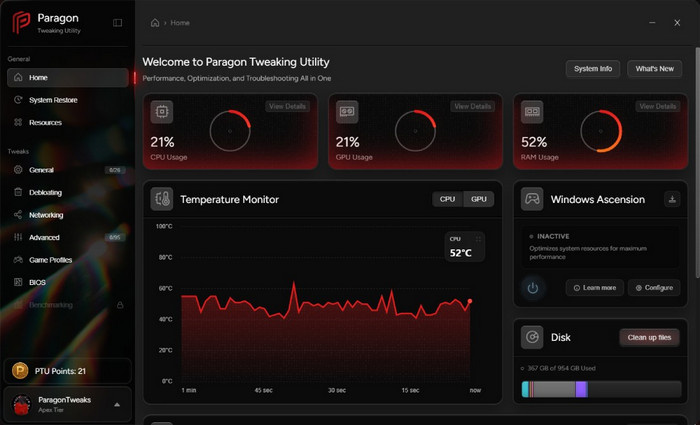
Task: Click the Windows Ascension download icon
Action: (672, 199)
